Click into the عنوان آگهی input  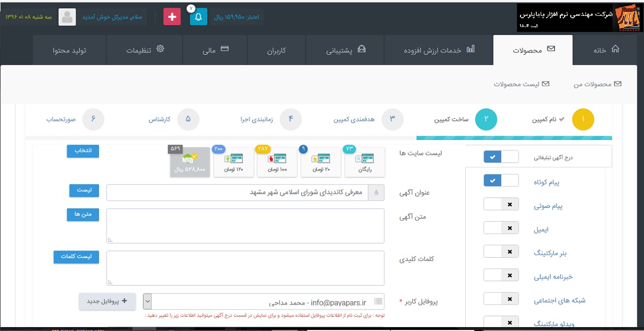pyautogui.click(x=237, y=193)
